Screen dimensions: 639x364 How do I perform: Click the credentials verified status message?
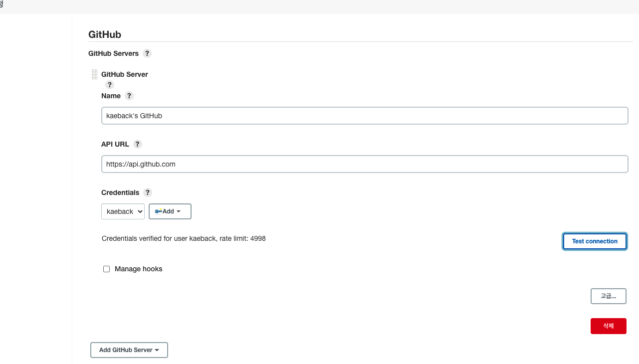pyautogui.click(x=184, y=239)
